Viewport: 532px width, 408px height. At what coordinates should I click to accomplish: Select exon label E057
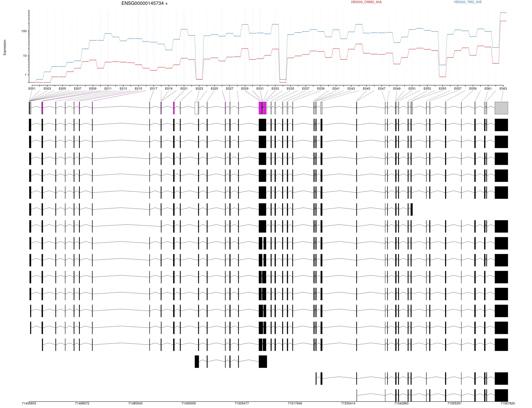[x=458, y=89]
